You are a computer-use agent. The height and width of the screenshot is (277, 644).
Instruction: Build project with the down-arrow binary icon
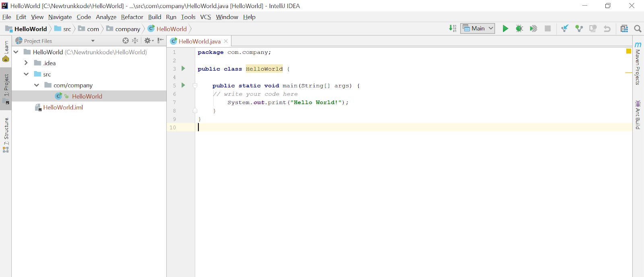click(452, 29)
